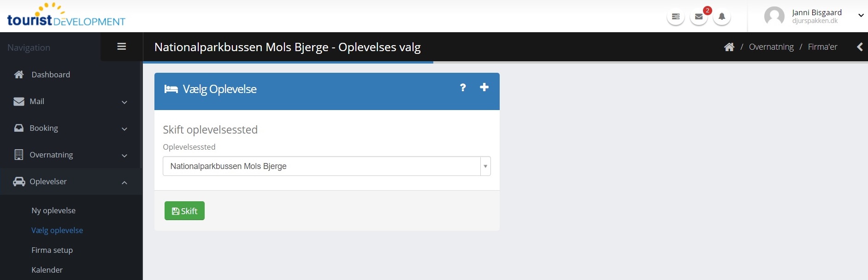The image size is (868, 280).
Task: Click the user avatar picture
Action: [774, 16]
